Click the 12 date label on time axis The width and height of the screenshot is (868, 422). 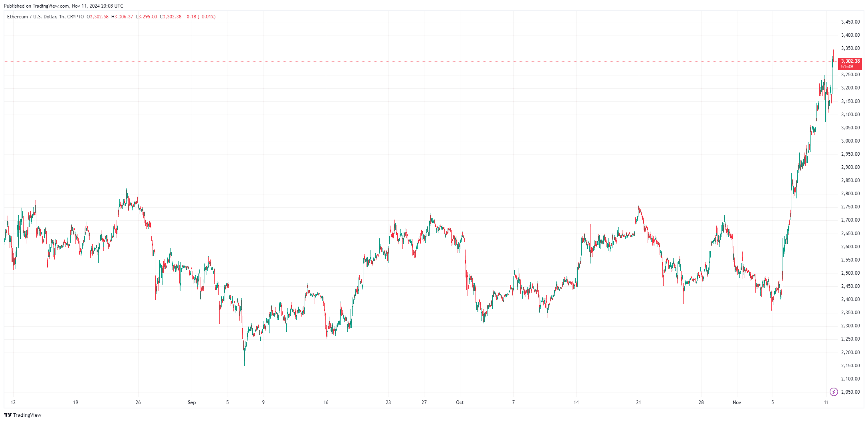pos(13,402)
